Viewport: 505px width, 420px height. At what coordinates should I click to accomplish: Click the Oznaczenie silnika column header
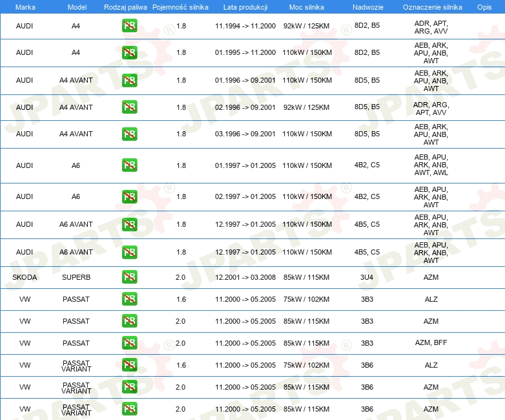433,7
